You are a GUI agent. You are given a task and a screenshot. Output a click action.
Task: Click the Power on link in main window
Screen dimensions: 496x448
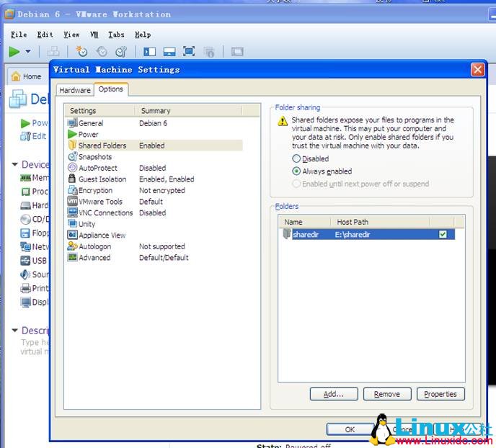click(35, 123)
